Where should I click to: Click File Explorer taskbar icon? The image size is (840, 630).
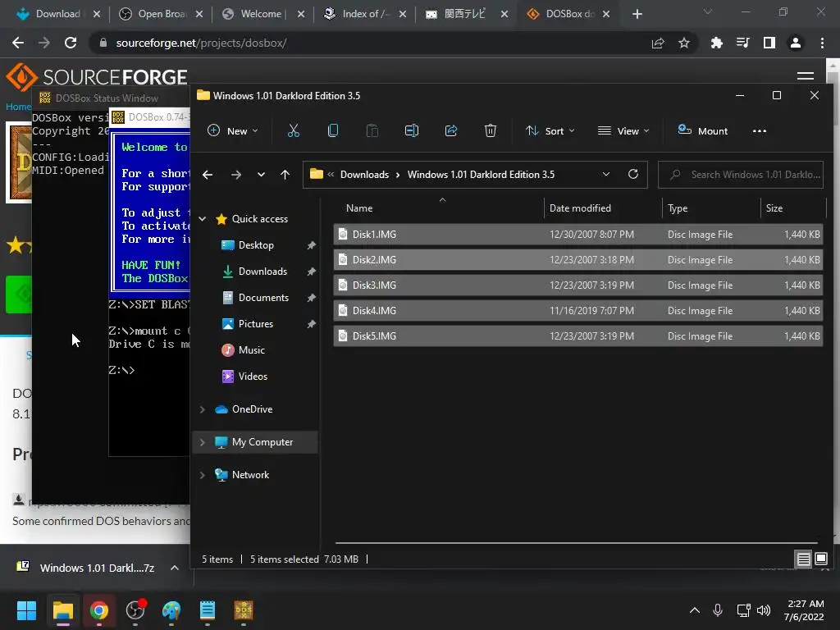coord(62,610)
